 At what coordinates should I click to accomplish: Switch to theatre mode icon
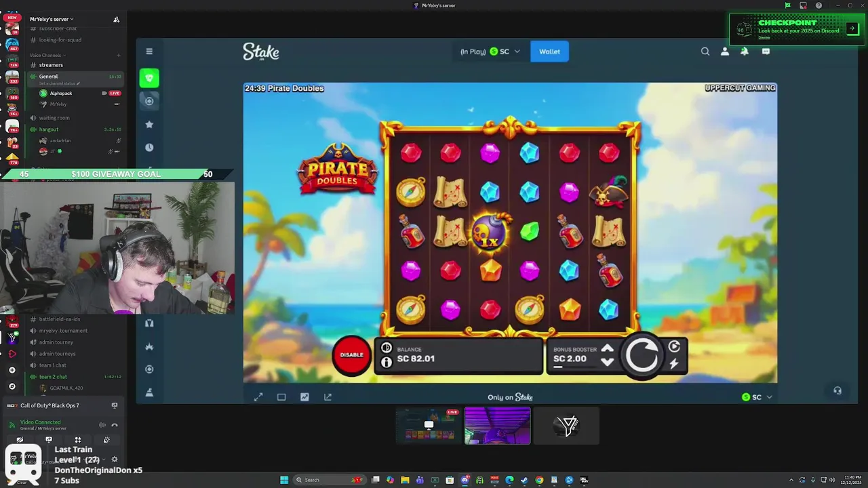(281, 397)
